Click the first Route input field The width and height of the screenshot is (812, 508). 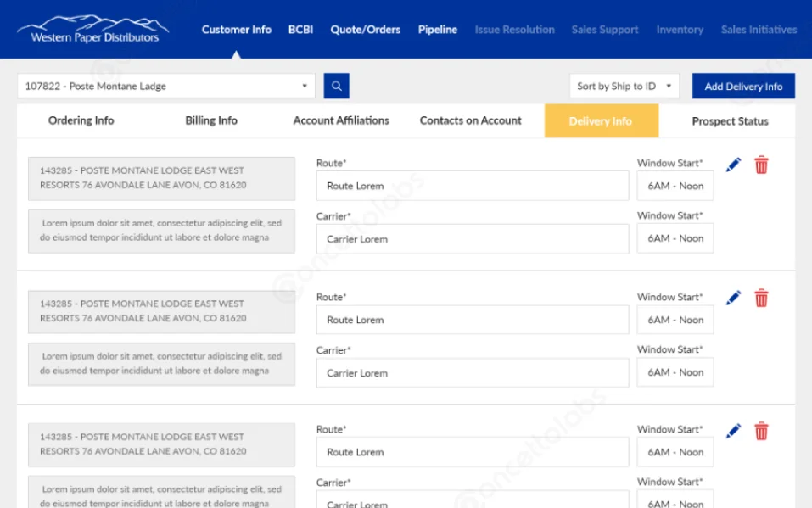click(473, 186)
